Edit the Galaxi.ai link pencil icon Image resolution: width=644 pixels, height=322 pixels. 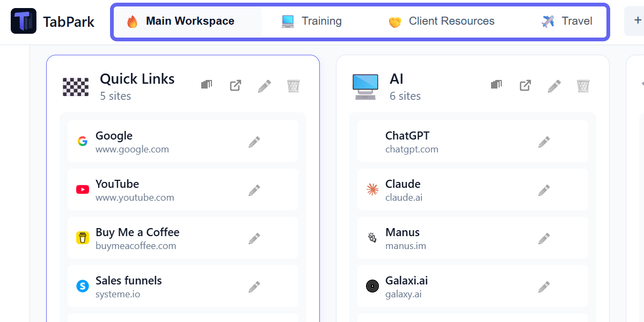click(544, 287)
